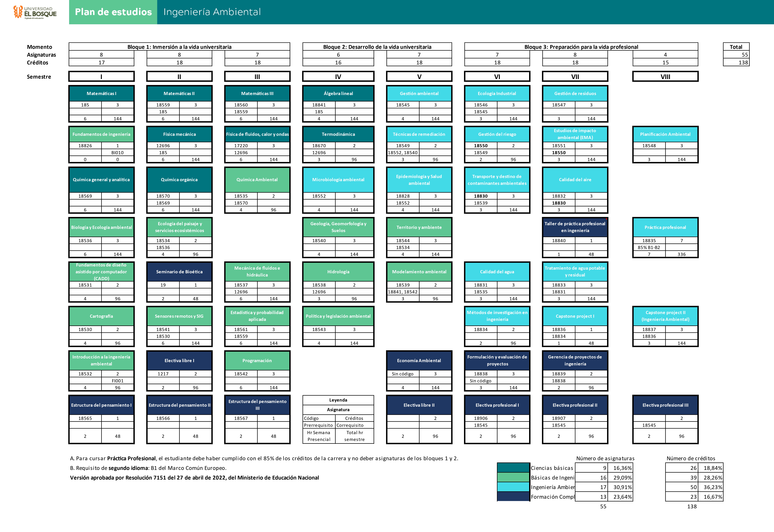
Task: Select 'Política y legislación ambiental' title
Action: tap(338, 316)
